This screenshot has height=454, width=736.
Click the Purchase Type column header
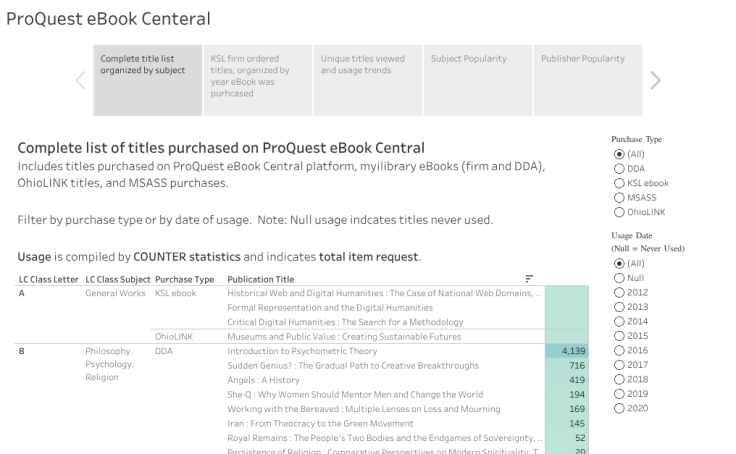185,278
